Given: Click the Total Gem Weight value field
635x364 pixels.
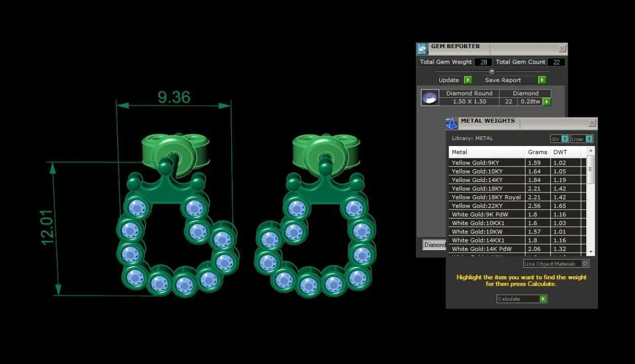Looking at the screenshot, I should (483, 62).
